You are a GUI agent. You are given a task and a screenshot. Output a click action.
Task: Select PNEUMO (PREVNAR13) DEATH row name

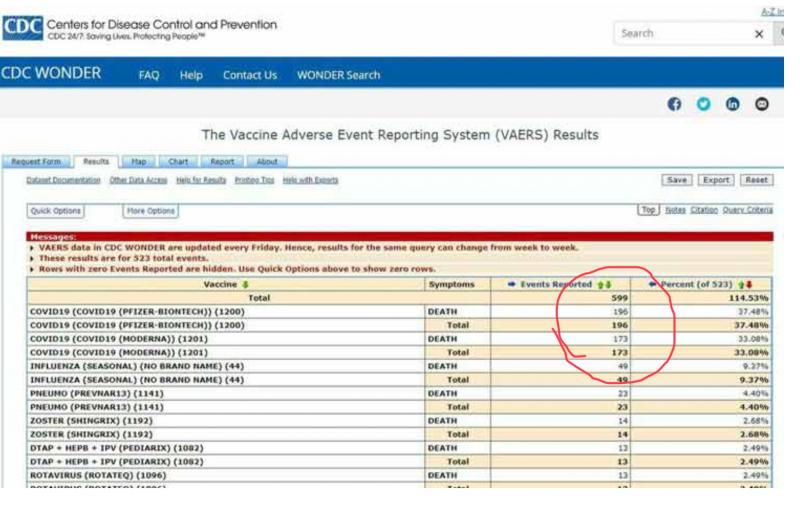click(x=96, y=393)
